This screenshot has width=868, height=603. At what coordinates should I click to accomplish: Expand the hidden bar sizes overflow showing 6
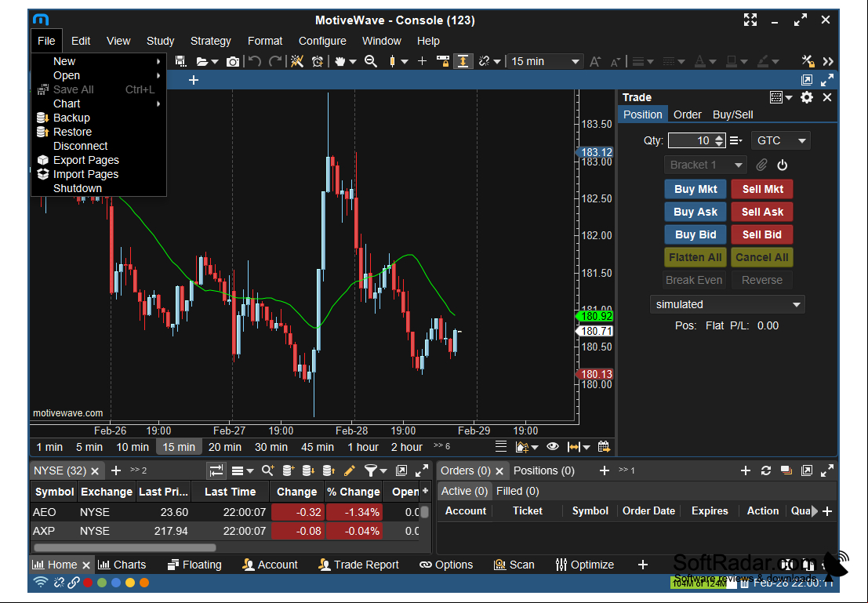[441, 446]
